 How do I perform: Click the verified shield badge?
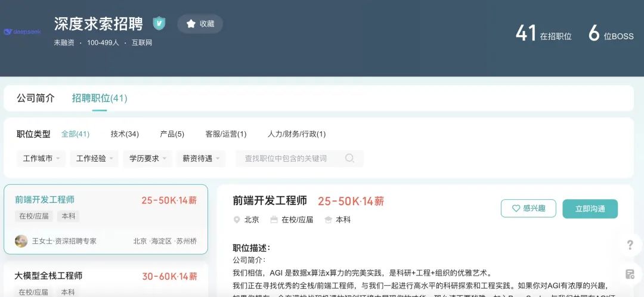(x=159, y=23)
